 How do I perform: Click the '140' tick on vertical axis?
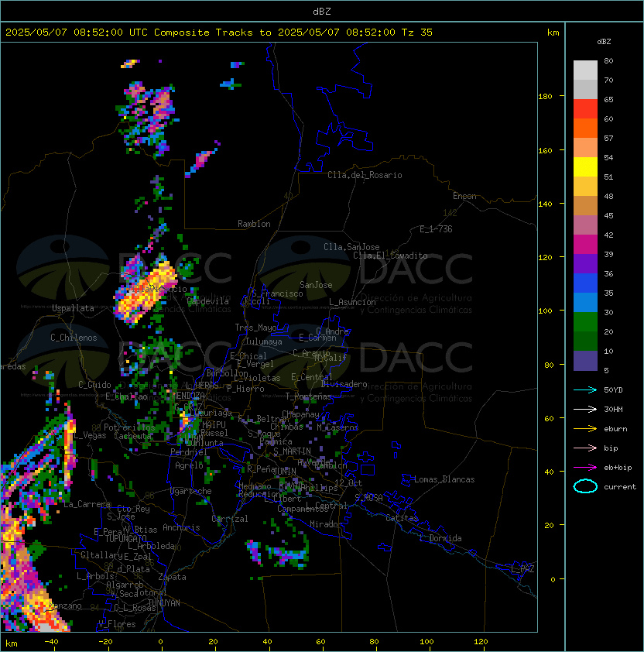click(x=545, y=204)
